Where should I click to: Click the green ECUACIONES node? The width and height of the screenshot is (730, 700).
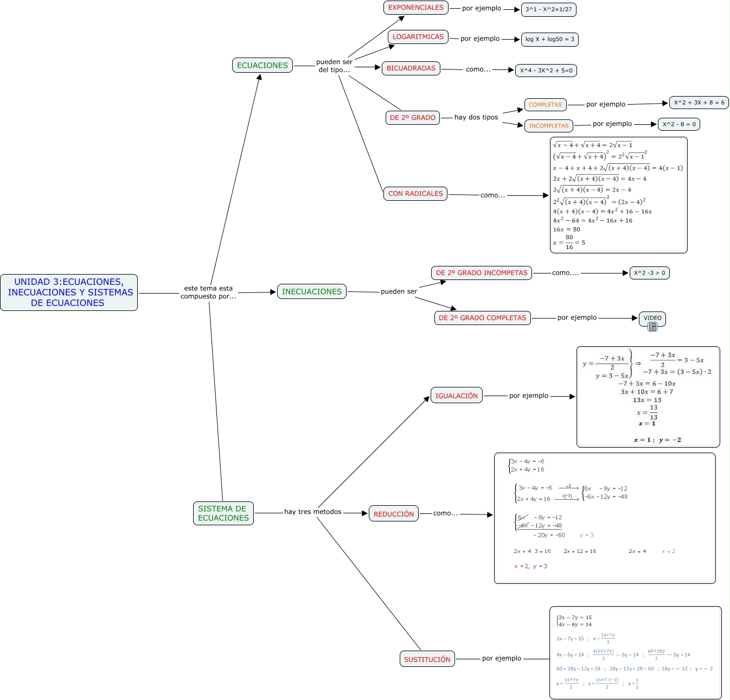(x=262, y=65)
